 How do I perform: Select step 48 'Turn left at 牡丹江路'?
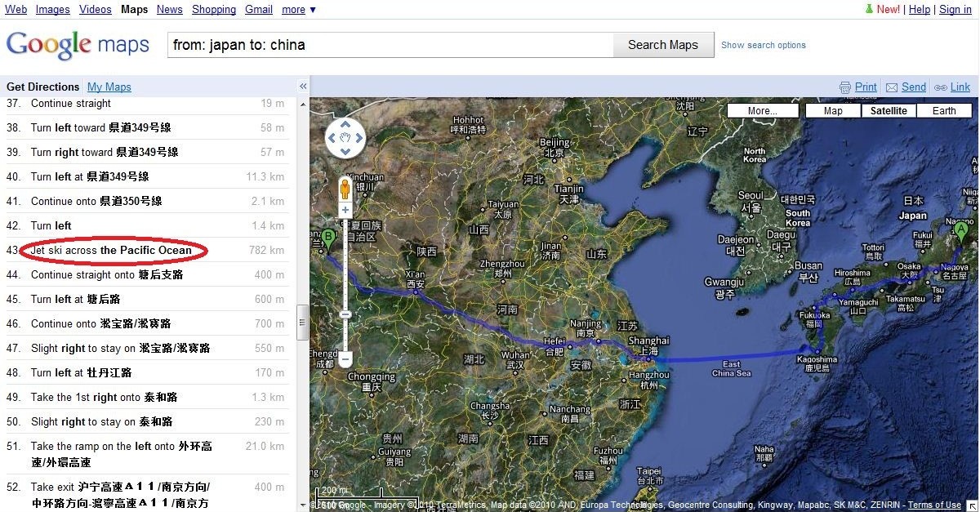click(x=146, y=373)
